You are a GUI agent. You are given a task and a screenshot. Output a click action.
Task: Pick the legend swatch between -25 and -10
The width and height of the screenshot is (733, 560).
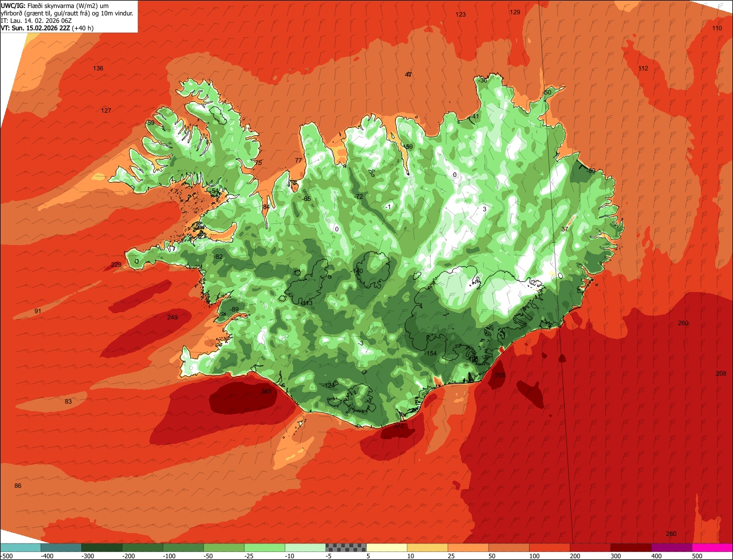[x=264, y=547]
